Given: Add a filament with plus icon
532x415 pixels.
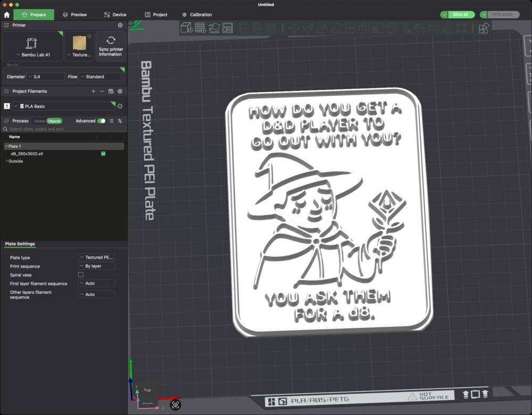Looking at the screenshot, I should point(93,92).
